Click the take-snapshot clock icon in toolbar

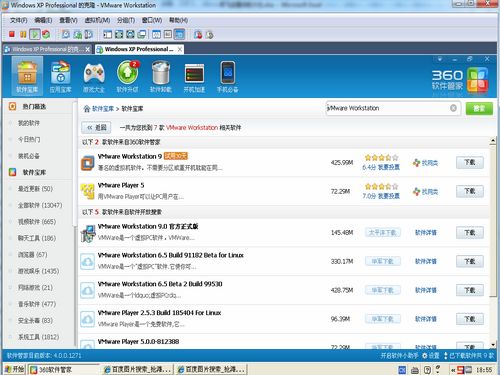click(66, 34)
